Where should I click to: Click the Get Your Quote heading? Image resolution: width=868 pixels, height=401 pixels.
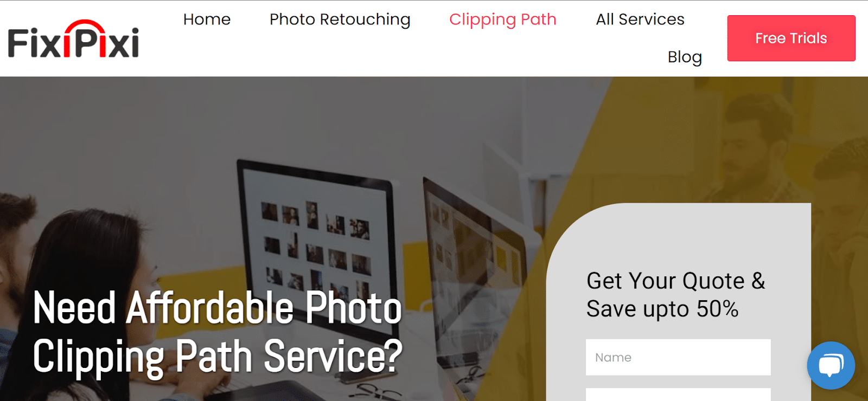pos(676,281)
